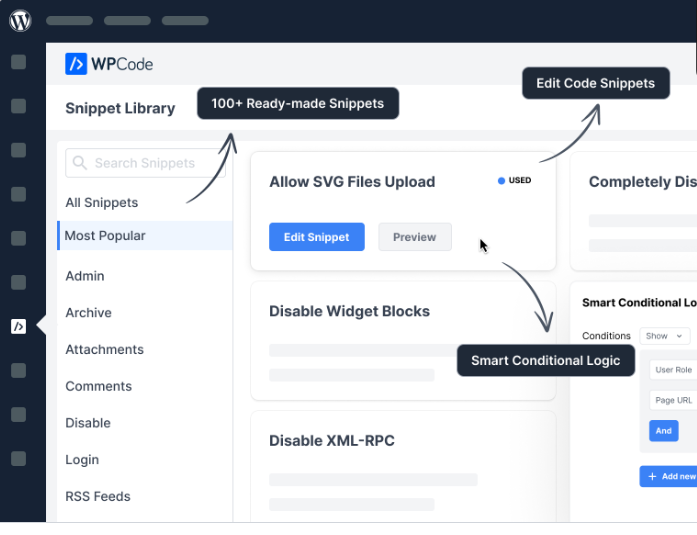The height and width of the screenshot is (535, 697).
Task: Select Most Popular category
Action: [145, 236]
